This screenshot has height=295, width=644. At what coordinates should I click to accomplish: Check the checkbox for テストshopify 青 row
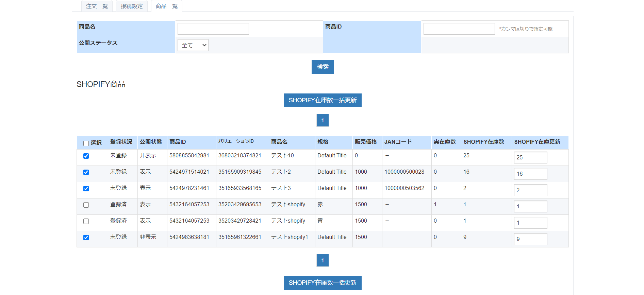coord(86,221)
